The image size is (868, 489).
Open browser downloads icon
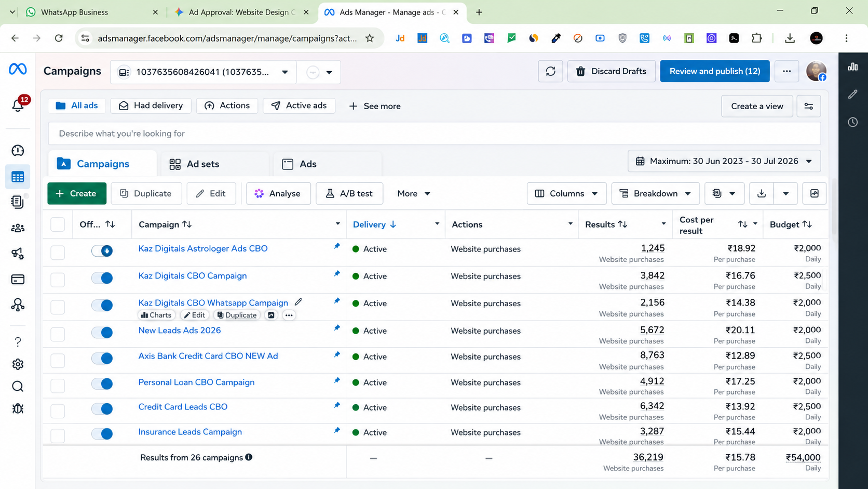pyautogui.click(x=790, y=38)
